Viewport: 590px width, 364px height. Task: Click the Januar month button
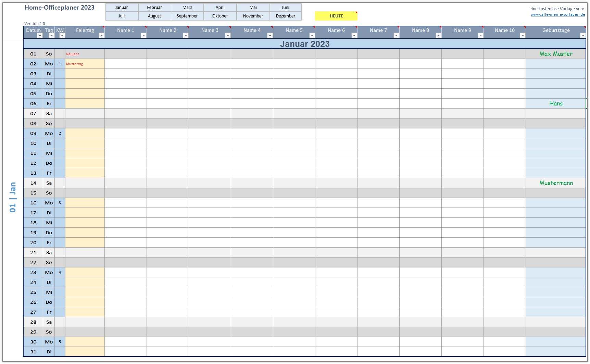(x=122, y=8)
